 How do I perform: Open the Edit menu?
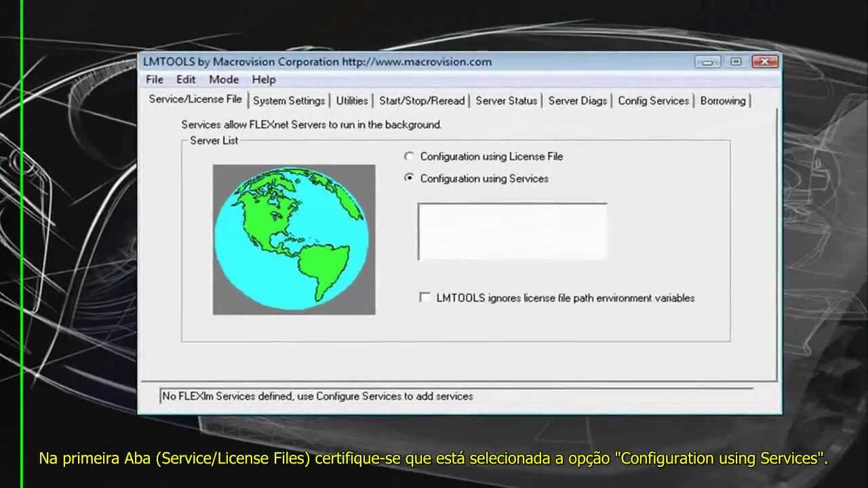coord(186,79)
